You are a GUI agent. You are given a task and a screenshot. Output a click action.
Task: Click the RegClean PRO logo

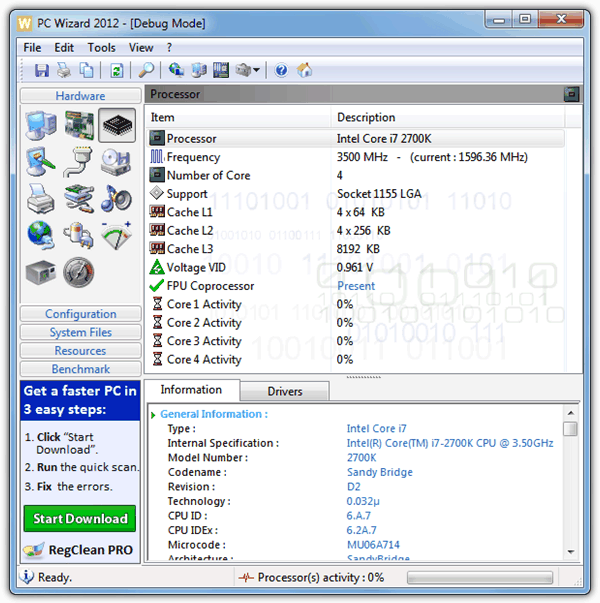click(x=78, y=550)
